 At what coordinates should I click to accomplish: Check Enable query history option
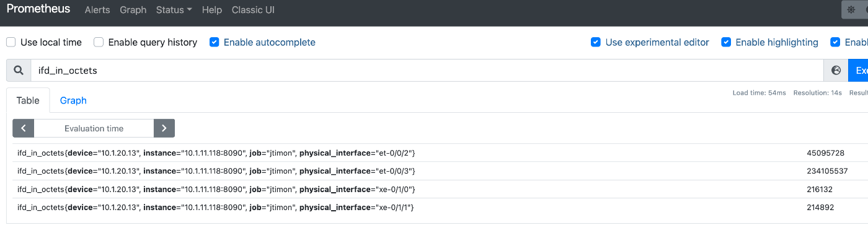(x=99, y=42)
